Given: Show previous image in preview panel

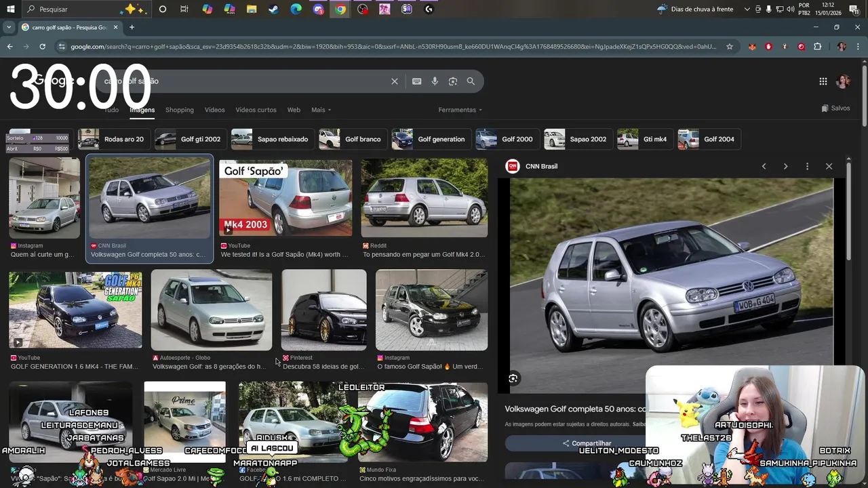Looking at the screenshot, I should [764, 166].
